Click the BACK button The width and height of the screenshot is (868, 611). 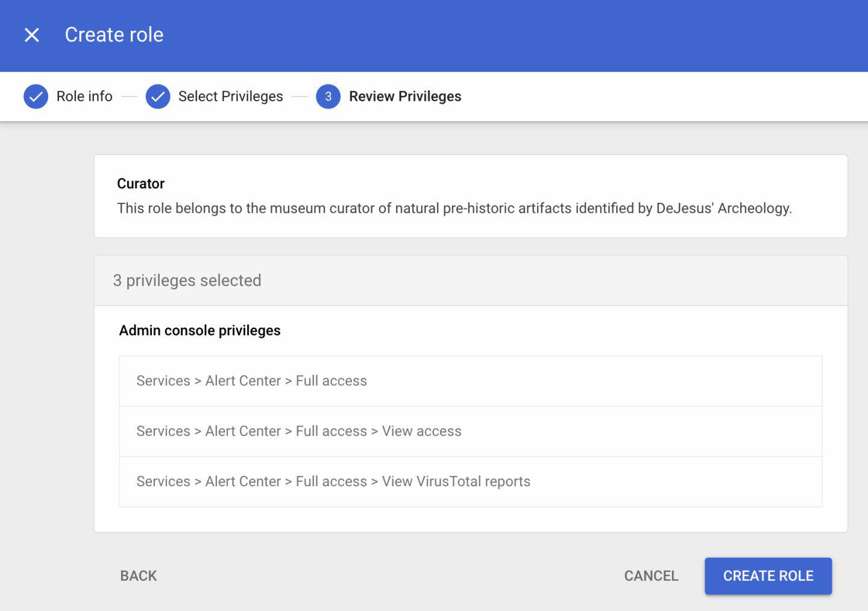137,575
